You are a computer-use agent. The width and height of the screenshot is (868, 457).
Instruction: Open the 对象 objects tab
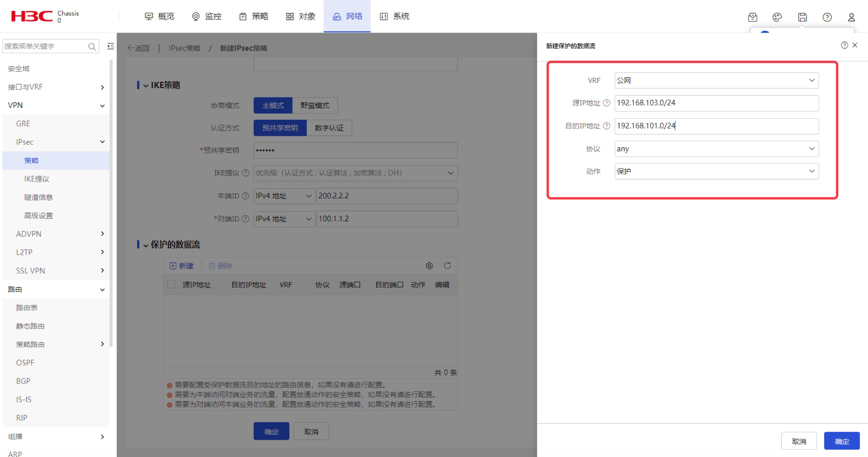[301, 16]
